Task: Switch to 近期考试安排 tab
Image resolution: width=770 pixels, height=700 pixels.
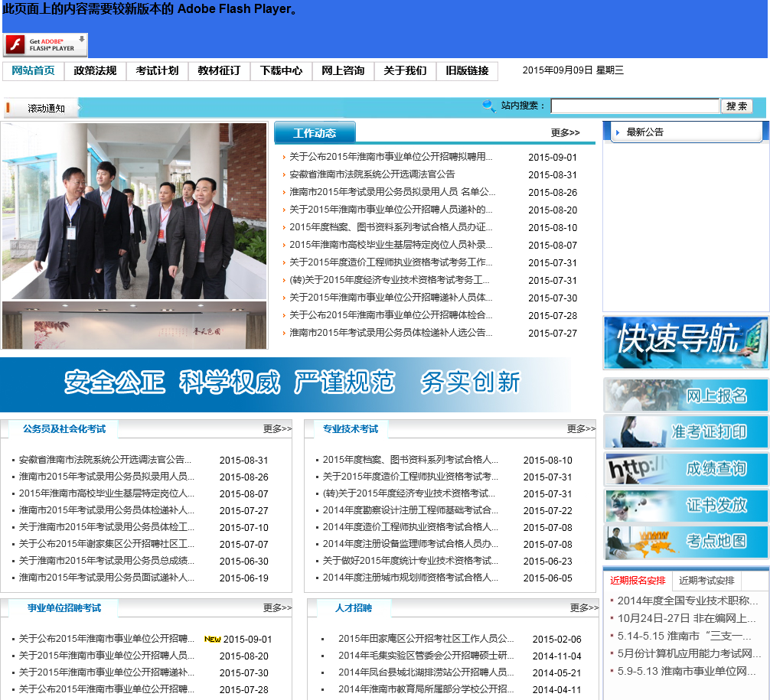Action: click(x=706, y=581)
